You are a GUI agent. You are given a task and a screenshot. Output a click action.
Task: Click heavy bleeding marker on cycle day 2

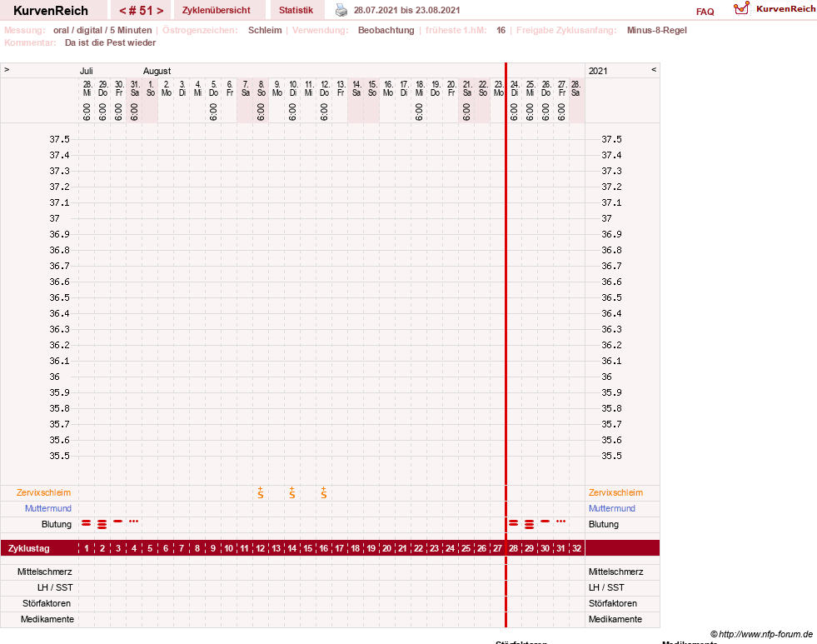coord(102,524)
